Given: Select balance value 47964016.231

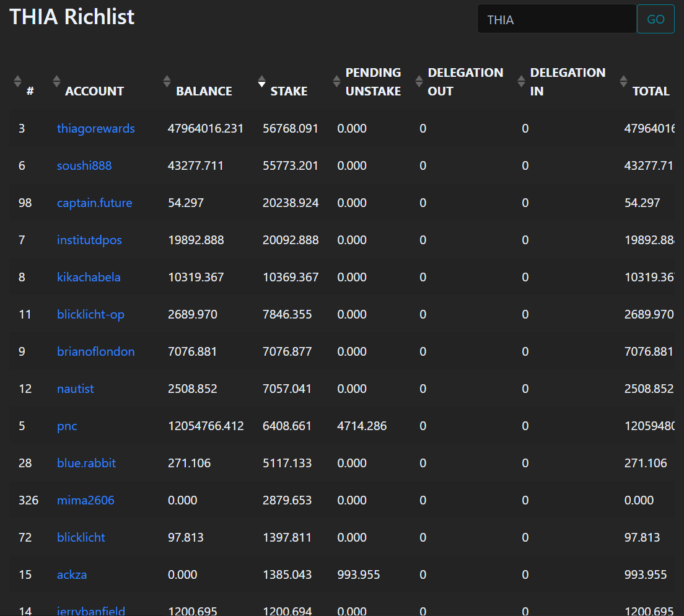Looking at the screenshot, I should pyautogui.click(x=206, y=129).
